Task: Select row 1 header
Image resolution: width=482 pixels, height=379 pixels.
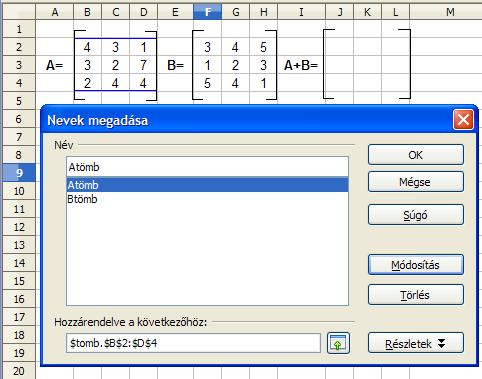Action: pyautogui.click(x=19, y=29)
